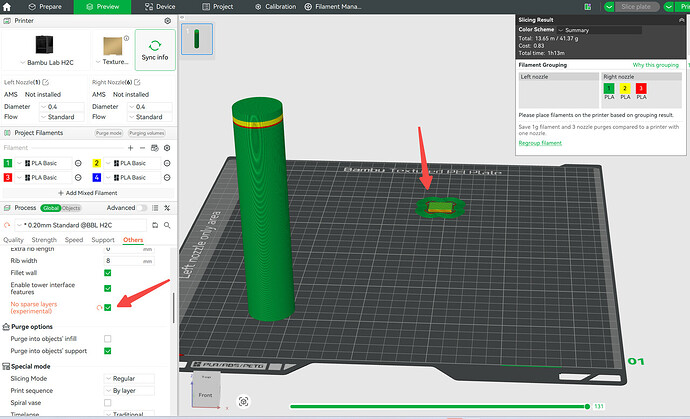Click the fit-view camera icon below viewport
Image resolution: width=690 pixels, height=419 pixels.
click(243, 401)
